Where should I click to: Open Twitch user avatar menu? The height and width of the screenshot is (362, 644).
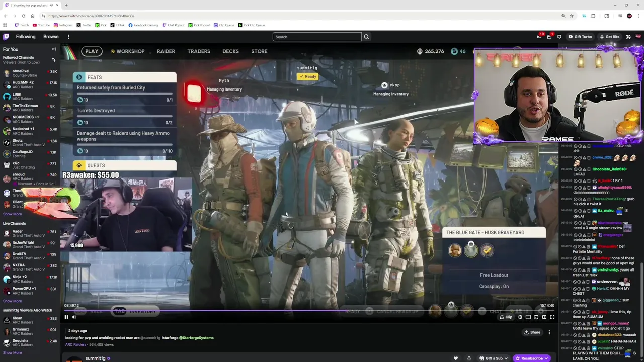click(x=638, y=37)
